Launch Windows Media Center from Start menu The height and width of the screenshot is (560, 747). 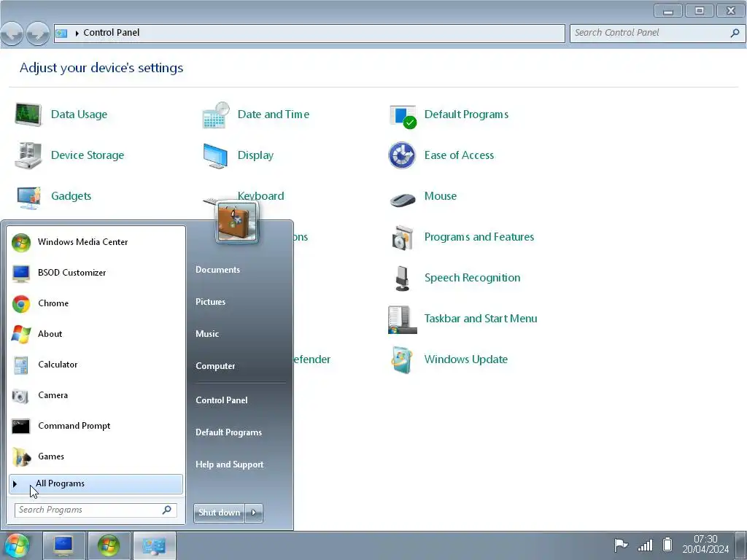click(x=96, y=242)
